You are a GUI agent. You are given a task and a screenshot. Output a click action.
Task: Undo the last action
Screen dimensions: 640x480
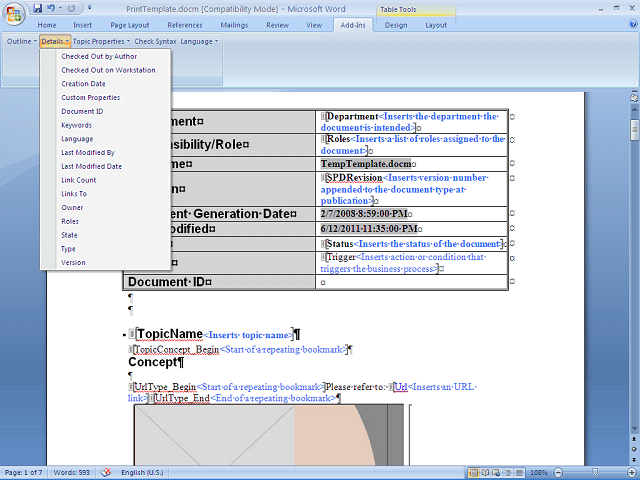(51, 8)
